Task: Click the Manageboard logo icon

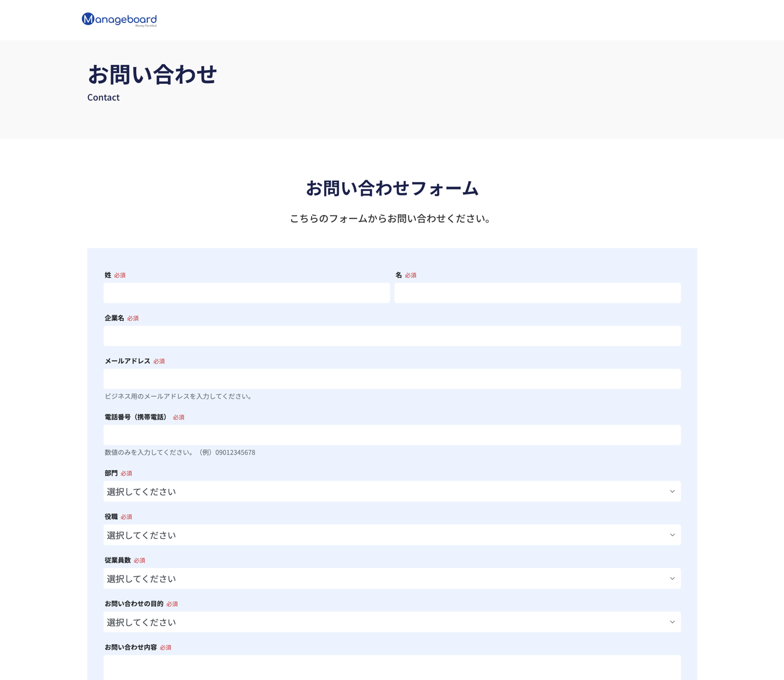Action: (87, 19)
